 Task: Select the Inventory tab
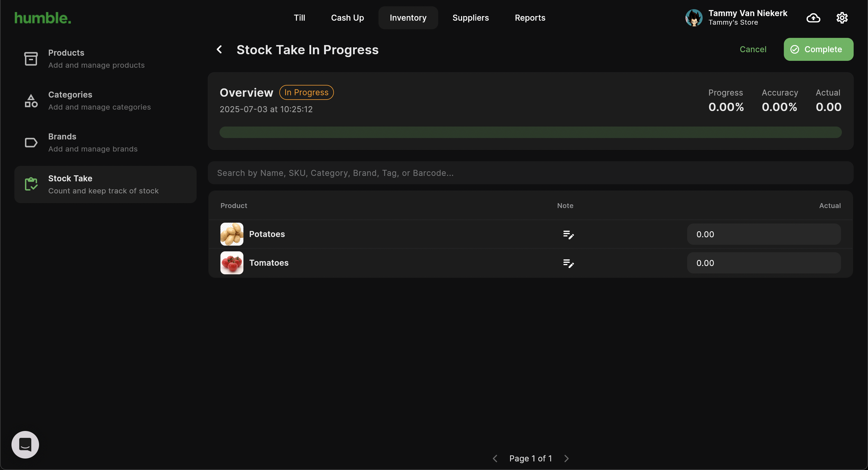click(408, 18)
